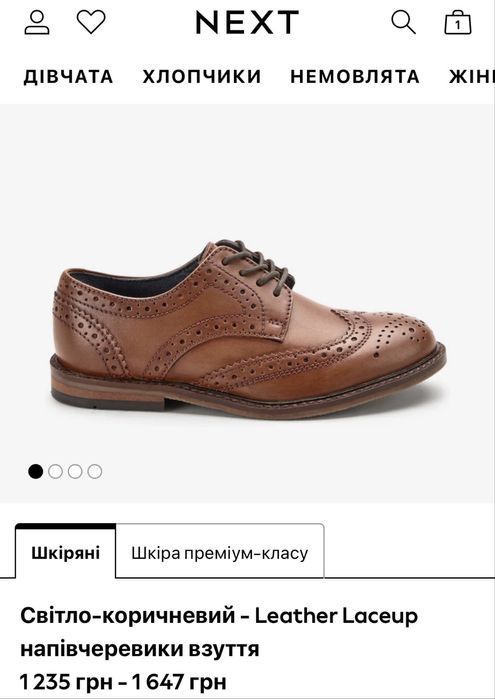This screenshot has width=495, height=699.
Task: Open the wishlist heart icon
Action: [91, 22]
